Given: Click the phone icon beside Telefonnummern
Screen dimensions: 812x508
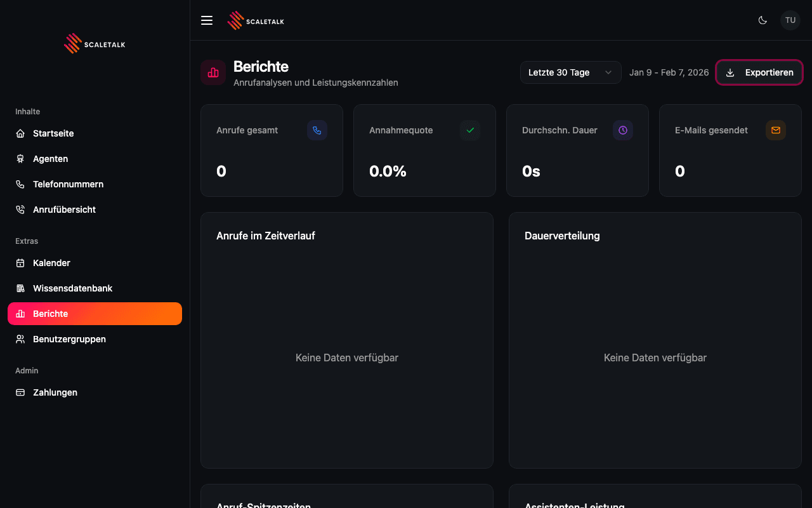Looking at the screenshot, I should [20, 184].
